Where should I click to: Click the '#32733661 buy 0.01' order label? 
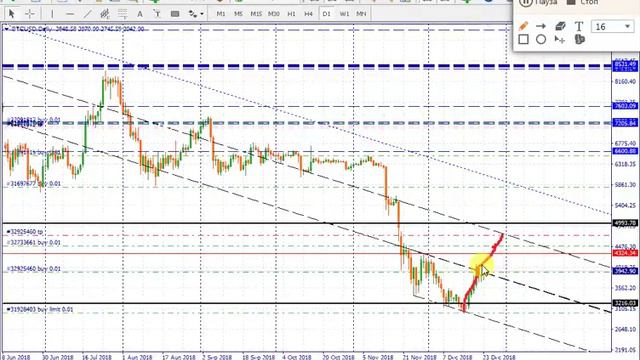point(34,242)
